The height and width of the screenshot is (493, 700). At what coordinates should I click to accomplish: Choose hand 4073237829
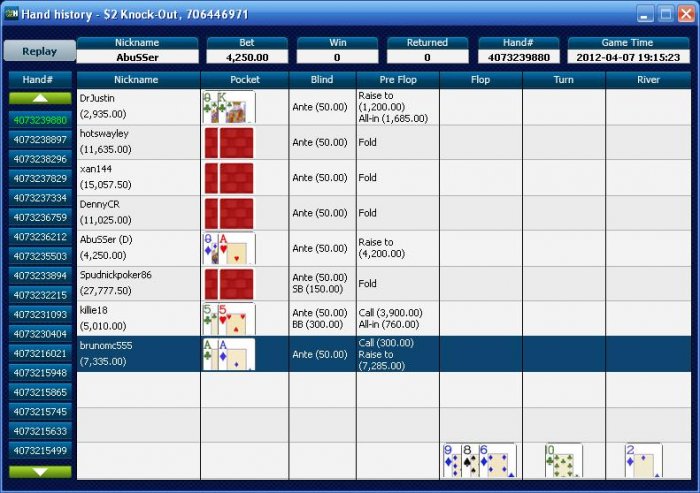pos(40,179)
